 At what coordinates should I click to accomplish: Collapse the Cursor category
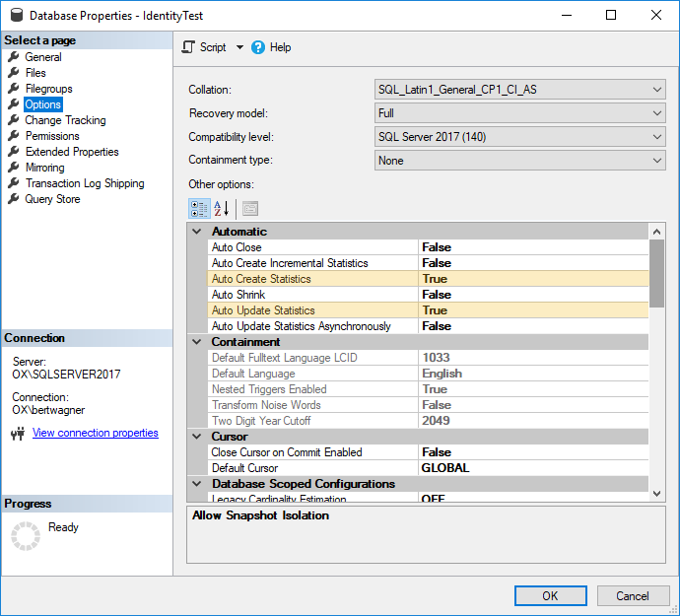pos(197,437)
